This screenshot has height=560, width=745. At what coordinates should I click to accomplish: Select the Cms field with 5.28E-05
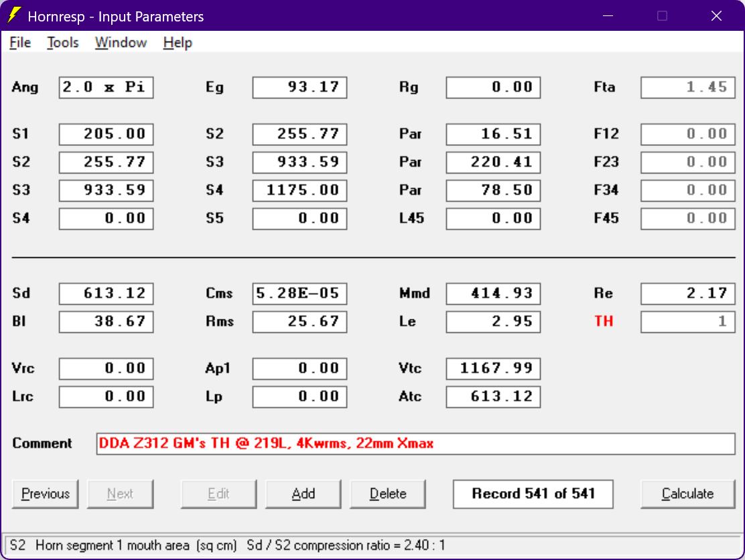coord(299,293)
